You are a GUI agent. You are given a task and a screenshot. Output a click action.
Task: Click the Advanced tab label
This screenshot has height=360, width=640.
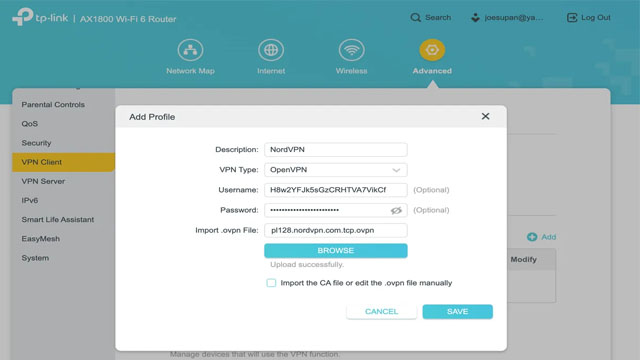(x=432, y=71)
